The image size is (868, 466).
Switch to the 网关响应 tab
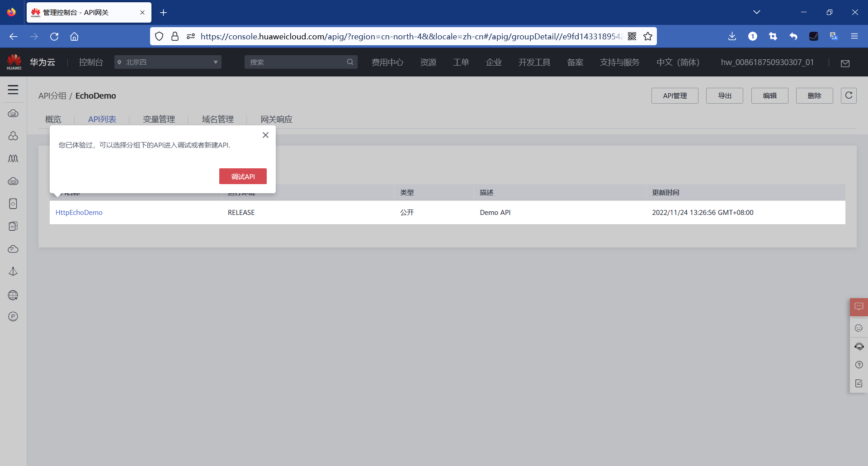click(x=277, y=119)
